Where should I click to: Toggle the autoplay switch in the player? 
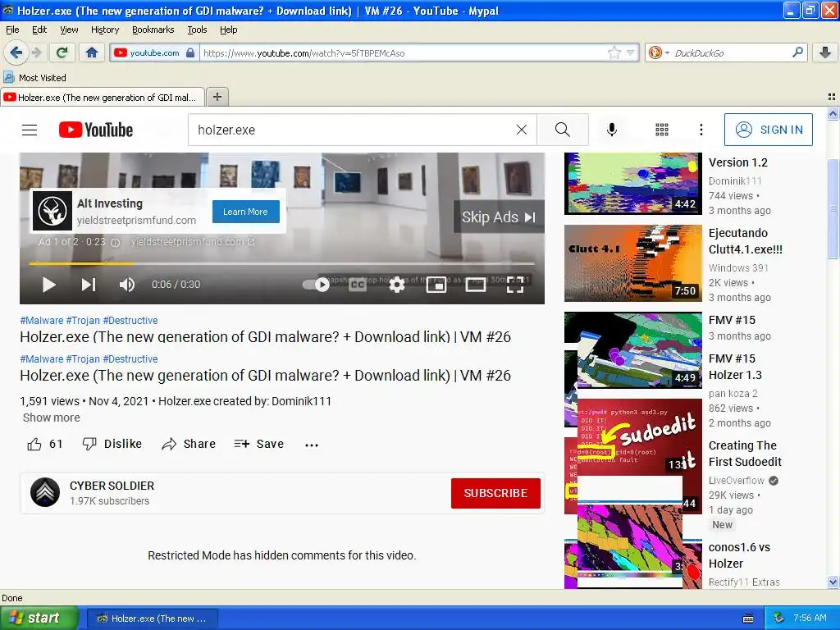pos(316,285)
